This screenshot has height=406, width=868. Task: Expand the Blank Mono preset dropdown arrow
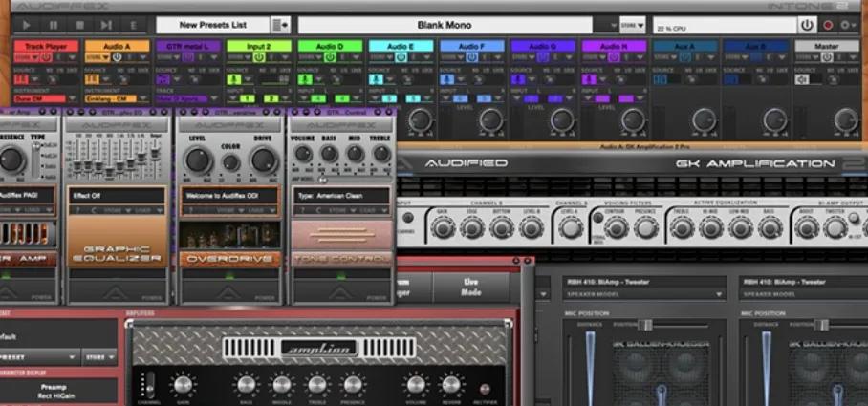coord(613,26)
